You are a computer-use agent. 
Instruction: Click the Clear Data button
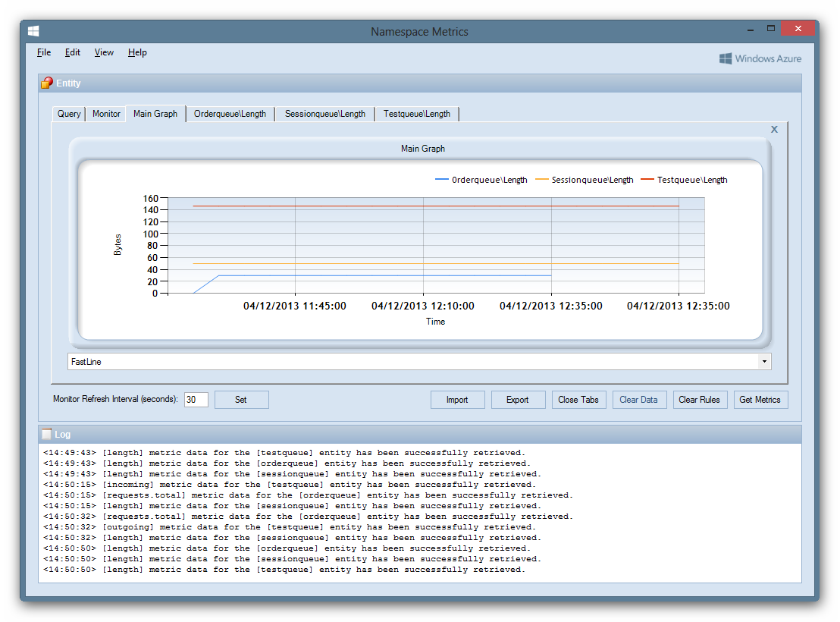[639, 400]
